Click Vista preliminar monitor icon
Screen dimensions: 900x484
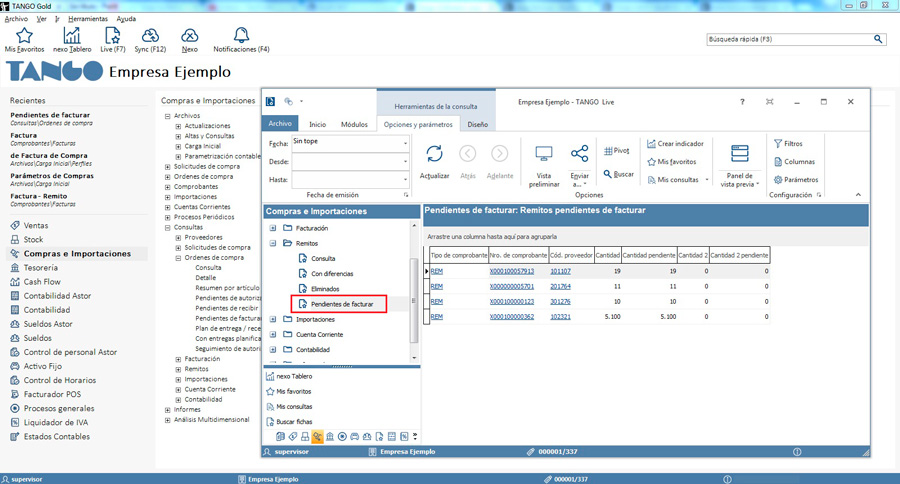[x=544, y=154]
